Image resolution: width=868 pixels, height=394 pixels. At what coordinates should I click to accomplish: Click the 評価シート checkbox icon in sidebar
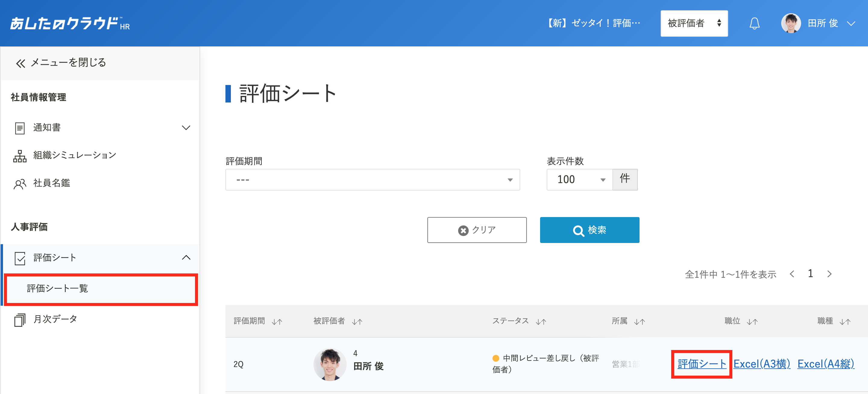pos(20,258)
